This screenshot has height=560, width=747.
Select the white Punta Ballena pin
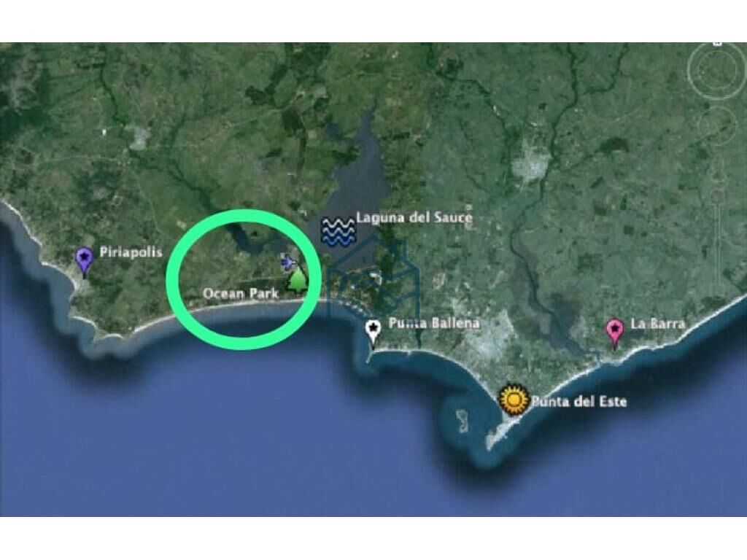[373, 332]
